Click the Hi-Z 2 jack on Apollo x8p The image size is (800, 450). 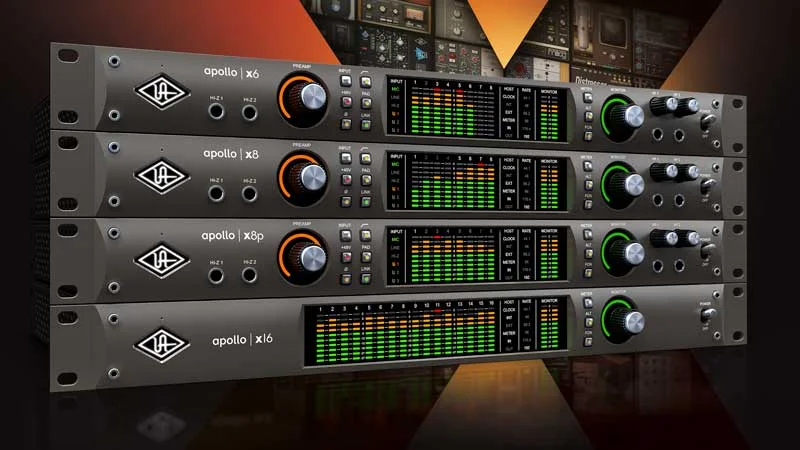point(249,274)
